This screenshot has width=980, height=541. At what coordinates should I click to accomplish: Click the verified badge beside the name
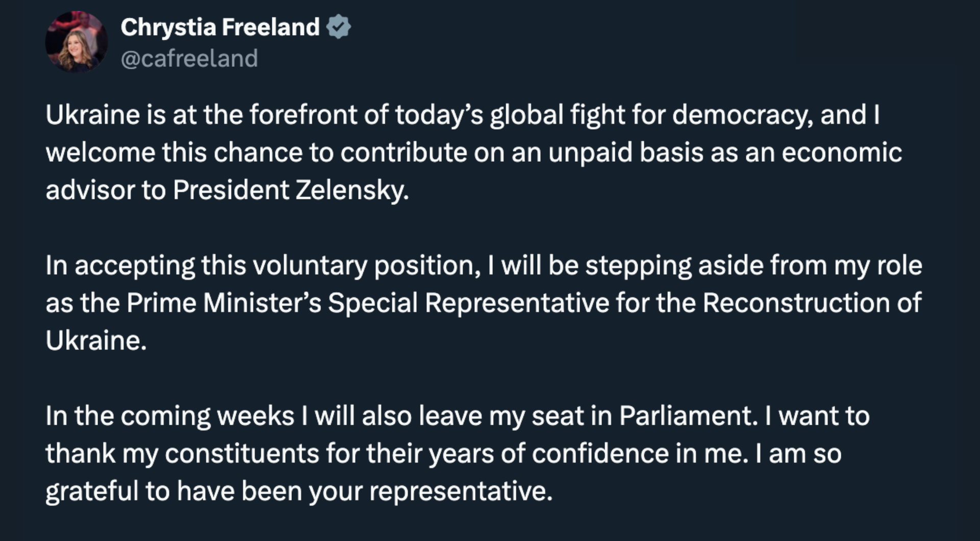click(x=339, y=27)
